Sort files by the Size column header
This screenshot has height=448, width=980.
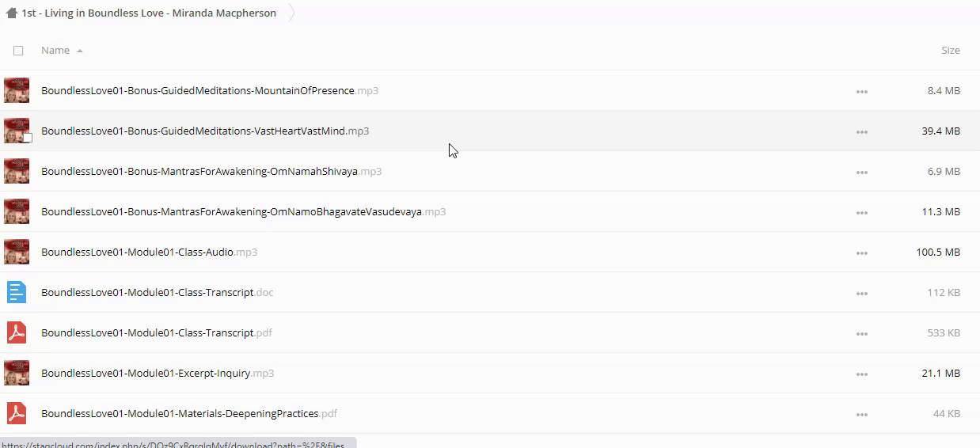[950, 51]
